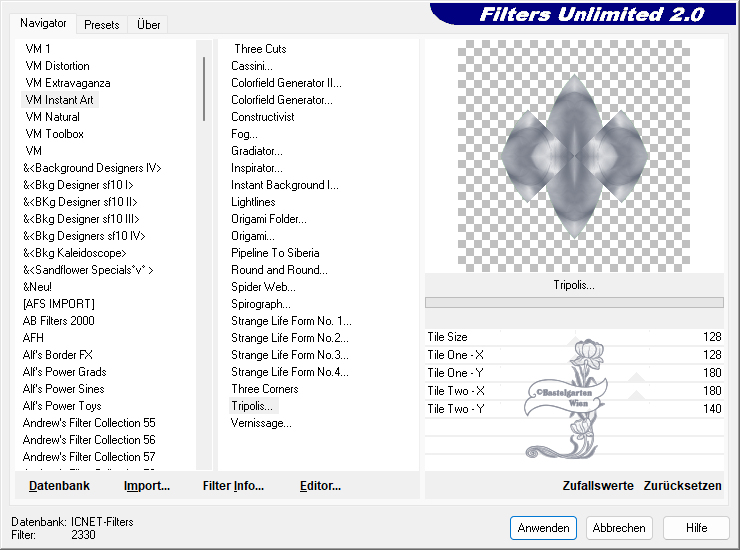Open the Datenbank menu
The image size is (740, 550).
click(59, 486)
